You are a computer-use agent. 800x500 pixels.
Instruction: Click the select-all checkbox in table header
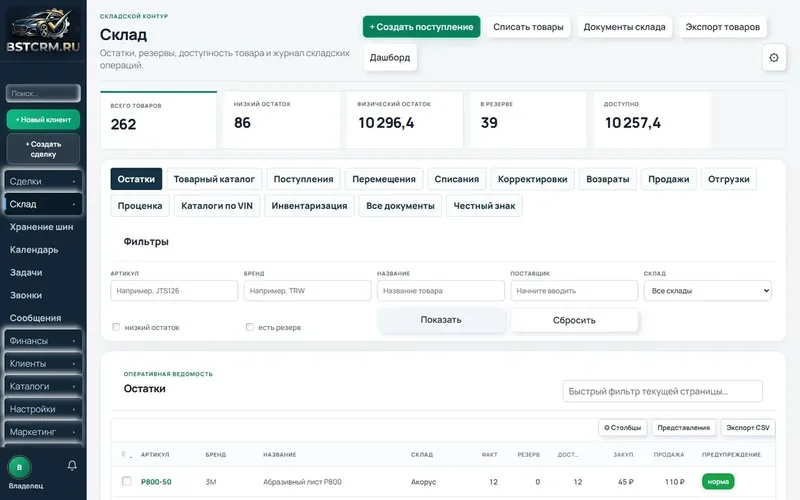point(123,454)
